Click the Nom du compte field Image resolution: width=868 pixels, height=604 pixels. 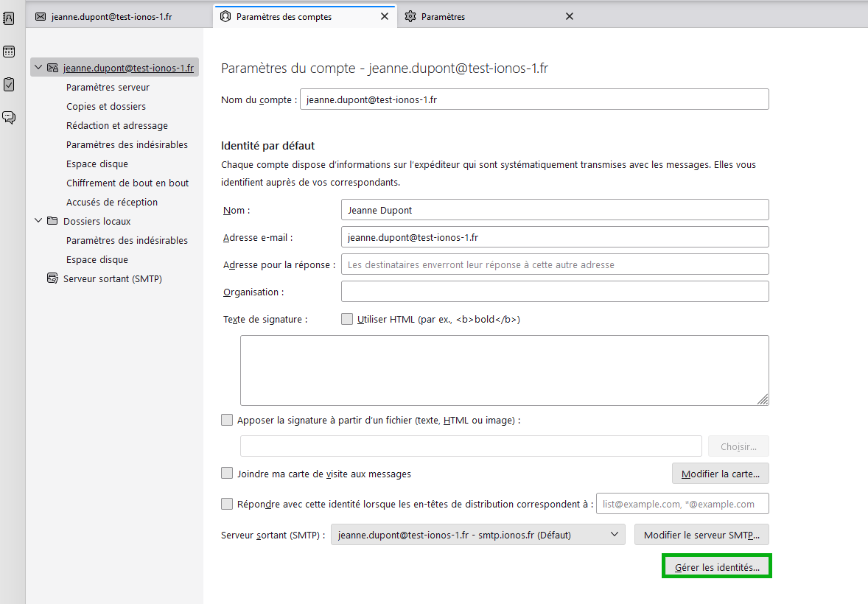[534, 99]
